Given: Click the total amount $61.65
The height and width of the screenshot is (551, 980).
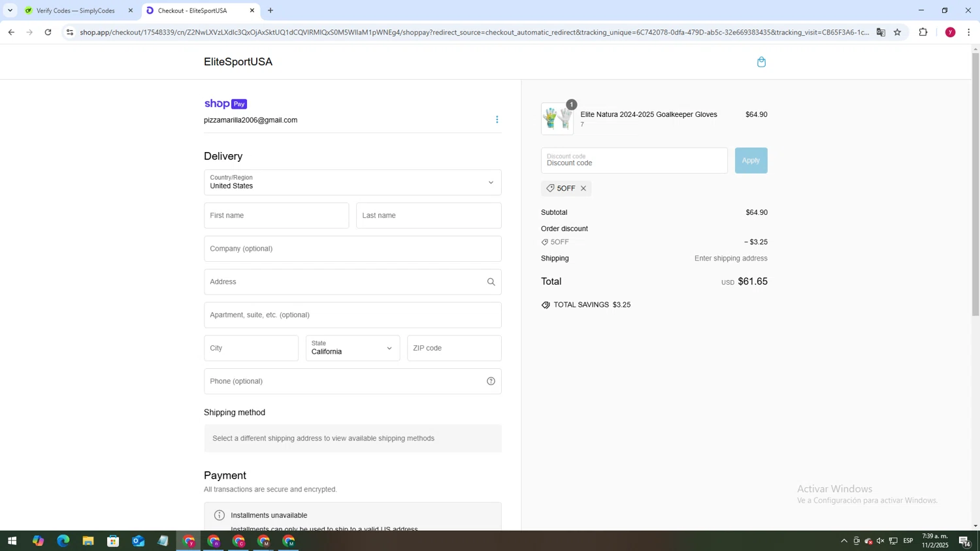Looking at the screenshot, I should coord(753,281).
